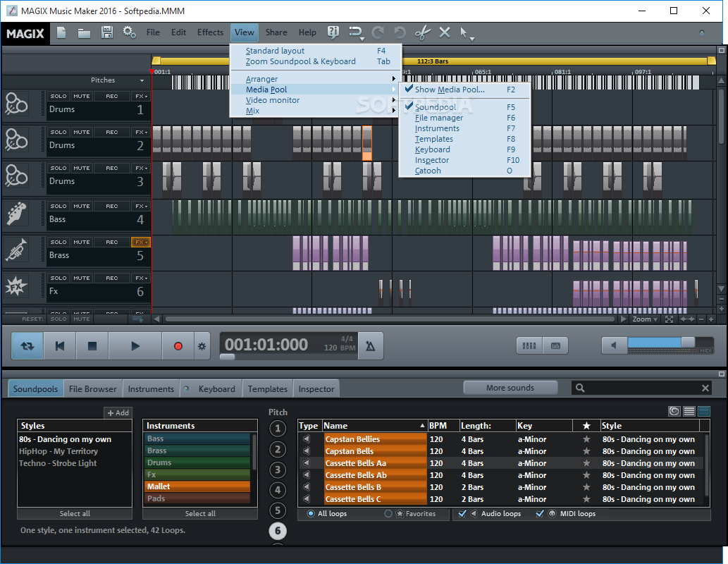Mark Cassette Bells B as favorite star
728x564 pixels.
pyautogui.click(x=586, y=487)
